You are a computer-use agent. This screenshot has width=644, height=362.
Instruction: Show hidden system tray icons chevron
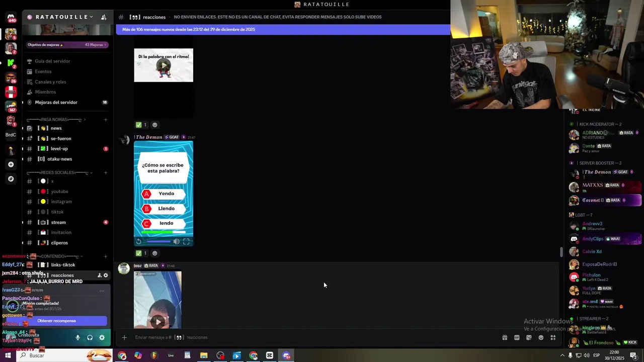pos(562,355)
